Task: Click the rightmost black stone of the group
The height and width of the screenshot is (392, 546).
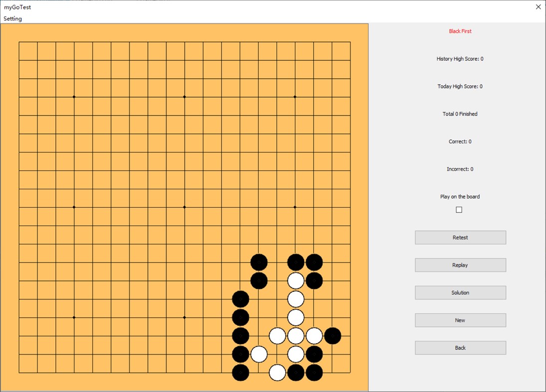Action: 332,336
